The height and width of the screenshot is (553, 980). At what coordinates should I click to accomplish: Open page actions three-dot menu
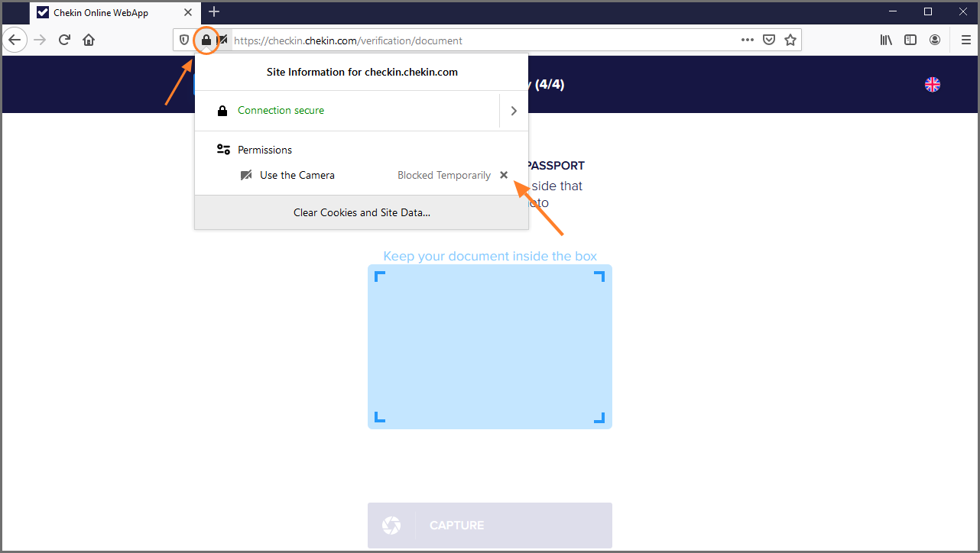point(748,40)
